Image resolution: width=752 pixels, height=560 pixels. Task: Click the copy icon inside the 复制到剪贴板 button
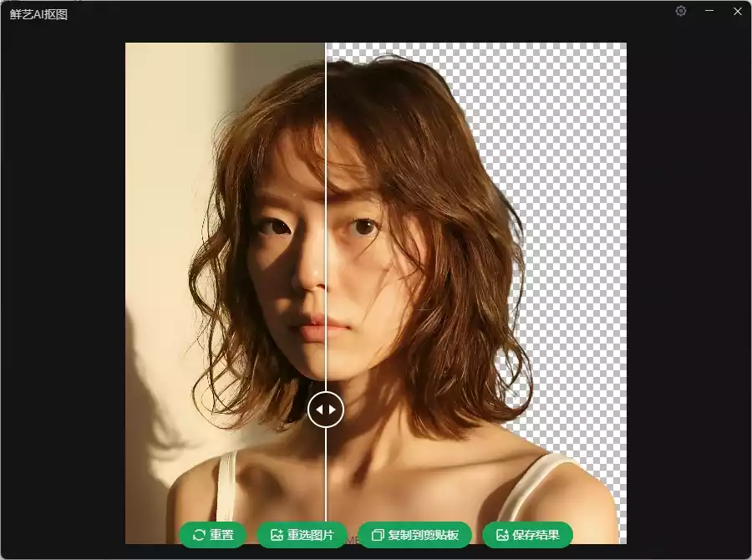(x=379, y=535)
